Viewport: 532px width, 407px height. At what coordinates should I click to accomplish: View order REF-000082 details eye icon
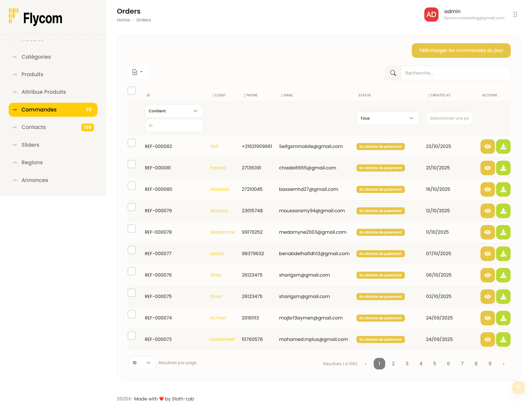pyautogui.click(x=487, y=146)
